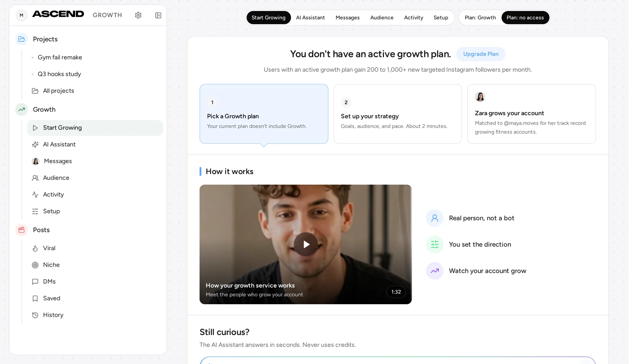Select the Start Growing top tab
This screenshot has height=364, width=633.
tap(269, 18)
